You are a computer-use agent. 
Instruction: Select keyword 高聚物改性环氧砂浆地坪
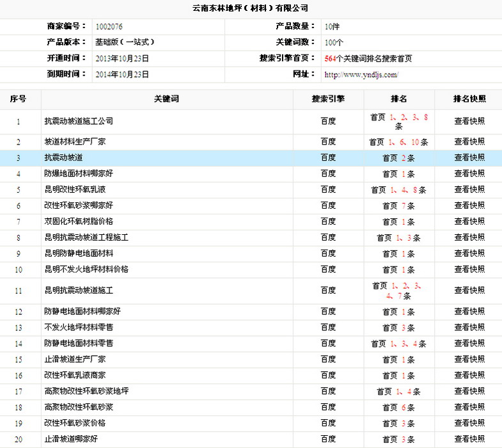click(86, 391)
